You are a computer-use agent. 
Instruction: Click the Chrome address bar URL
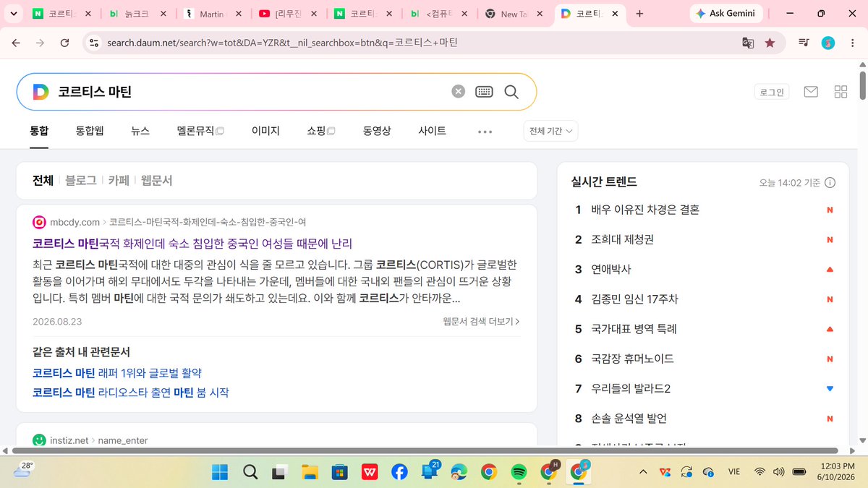pyautogui.click(x=282, y=43)
